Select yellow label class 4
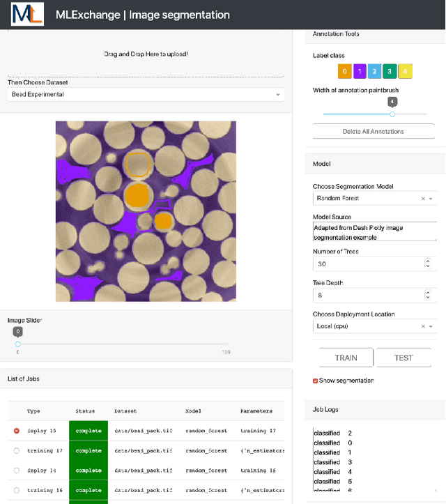The image size is (446, 504). coord(406,71)
